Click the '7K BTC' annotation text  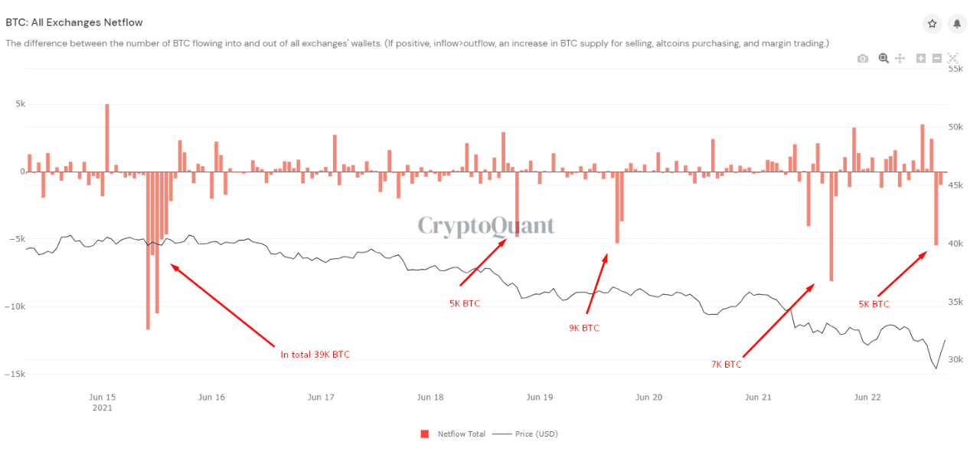pyautogui.click(x=725, y=364)
